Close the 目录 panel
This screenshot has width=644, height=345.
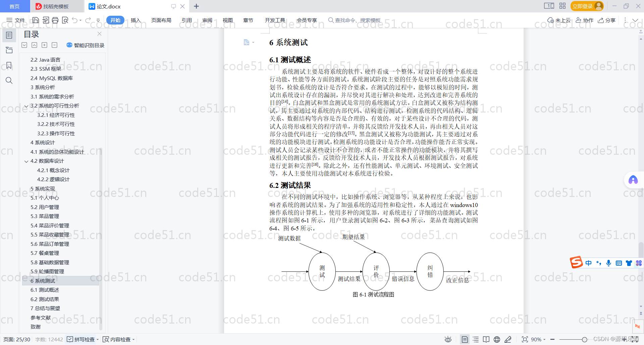(99, 34)
